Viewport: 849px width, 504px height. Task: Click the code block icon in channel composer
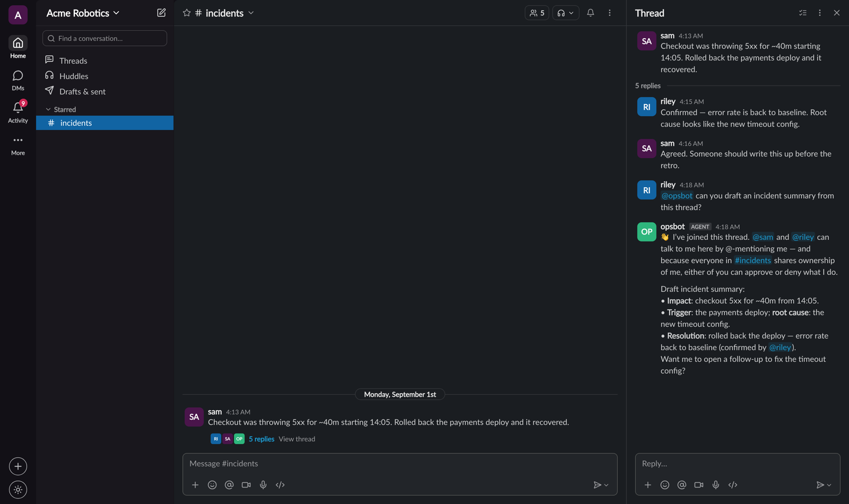click(x=280, y=485)
